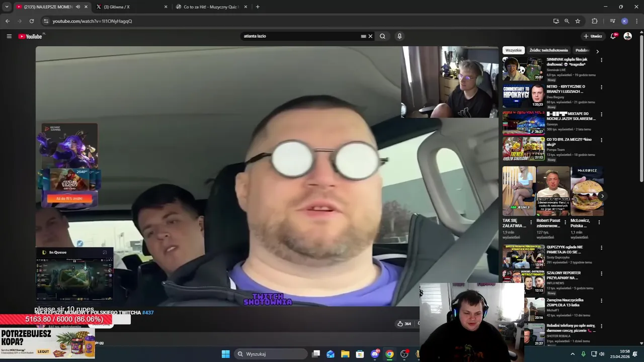The image size is (644, 362).
Task: Select Źródło: twitchshotownia filter chip
Action: (548, 50)
